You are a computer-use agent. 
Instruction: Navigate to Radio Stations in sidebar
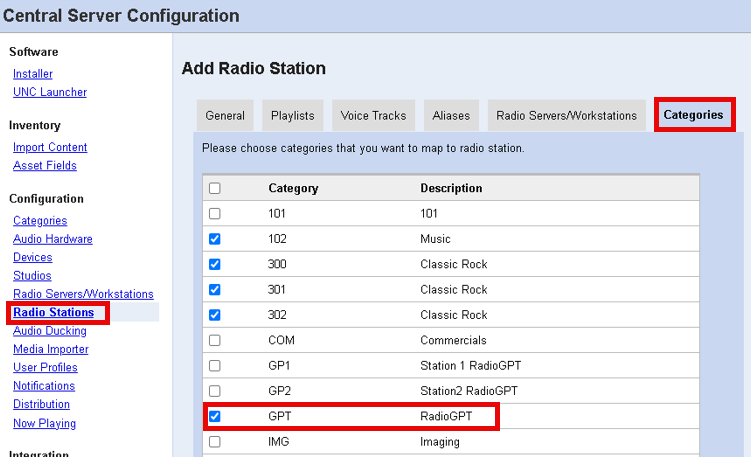pyautogui.click(x=53, y=313)
